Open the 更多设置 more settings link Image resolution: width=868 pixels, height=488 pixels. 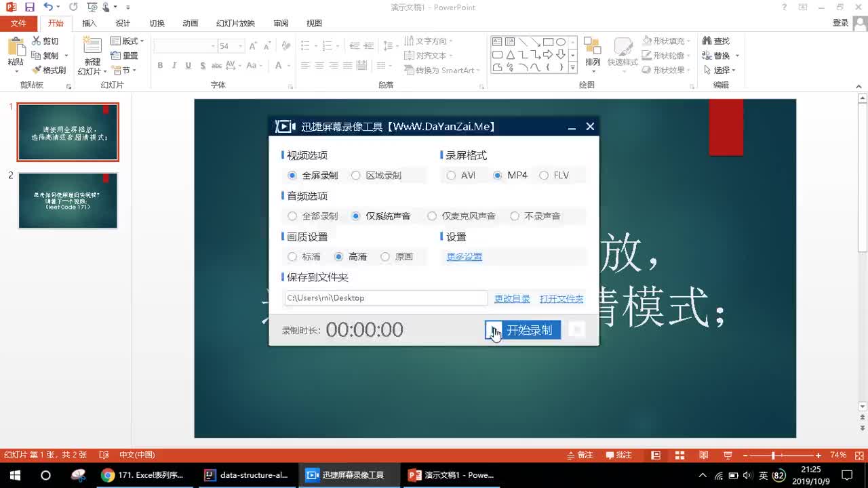coord(465,257)
